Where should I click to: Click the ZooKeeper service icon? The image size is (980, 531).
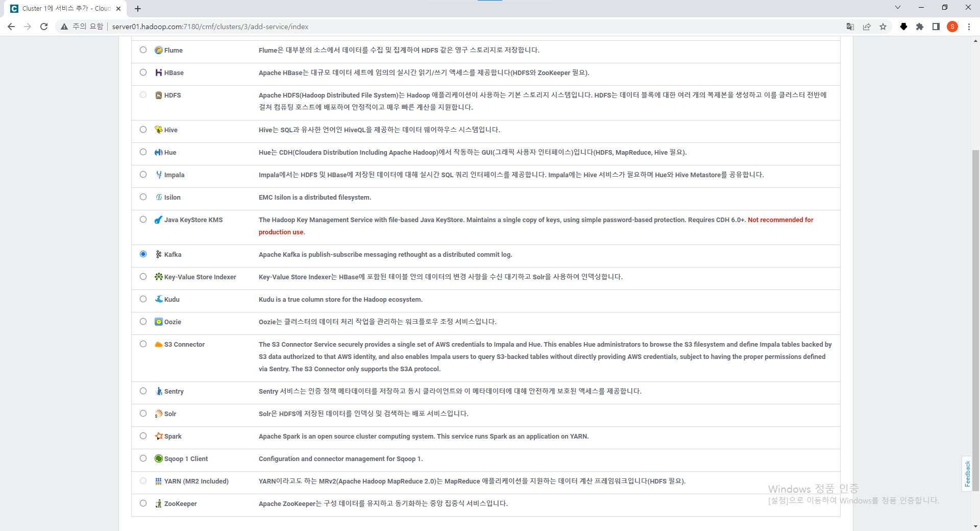159,503
